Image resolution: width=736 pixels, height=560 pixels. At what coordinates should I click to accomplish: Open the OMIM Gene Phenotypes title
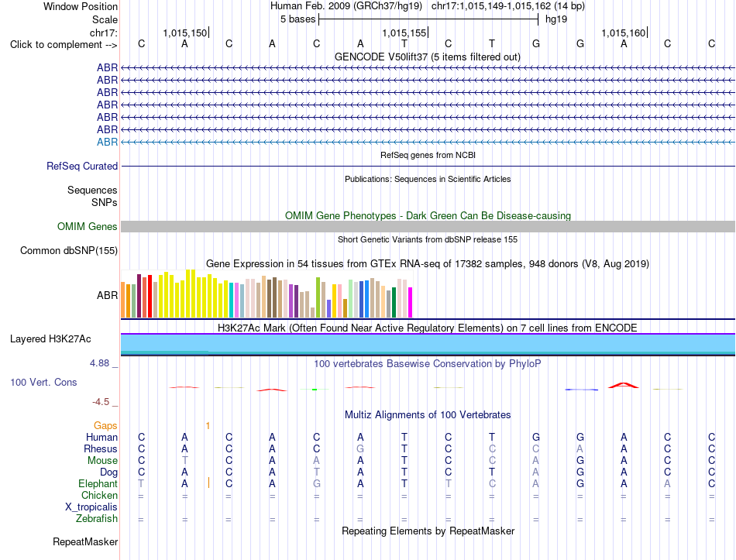point(428,215)
